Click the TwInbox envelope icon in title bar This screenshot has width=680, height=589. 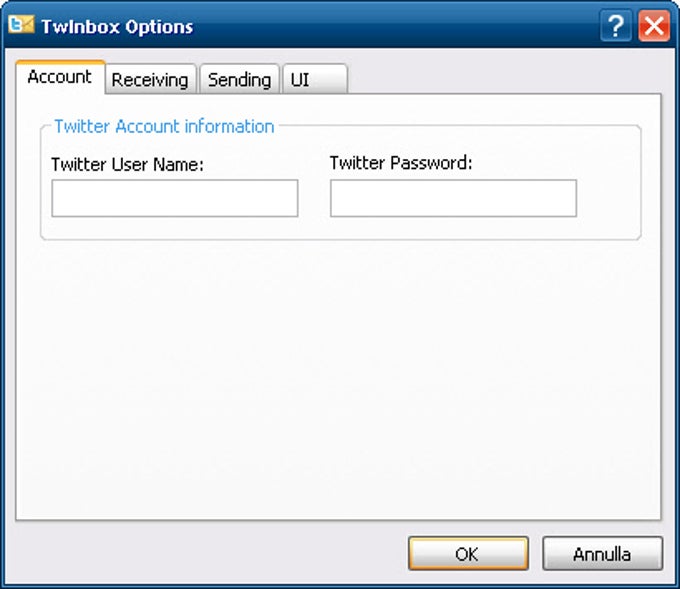21,25
